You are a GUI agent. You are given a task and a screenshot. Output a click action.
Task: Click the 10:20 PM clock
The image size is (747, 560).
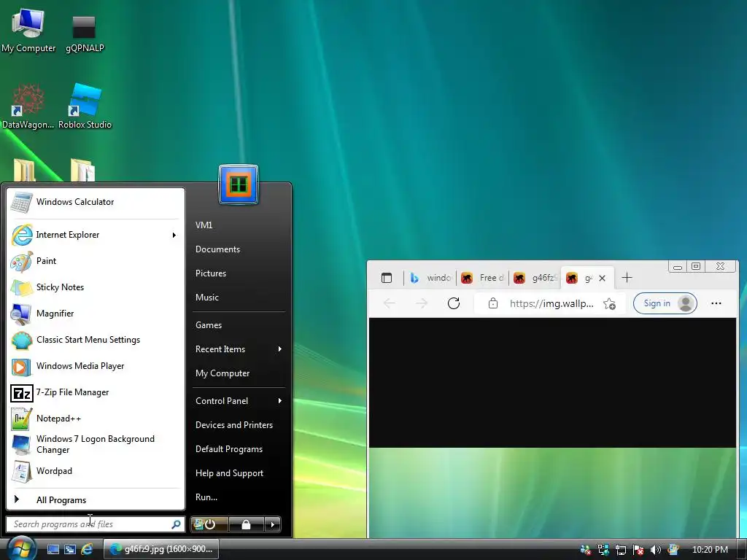[710, 550]
